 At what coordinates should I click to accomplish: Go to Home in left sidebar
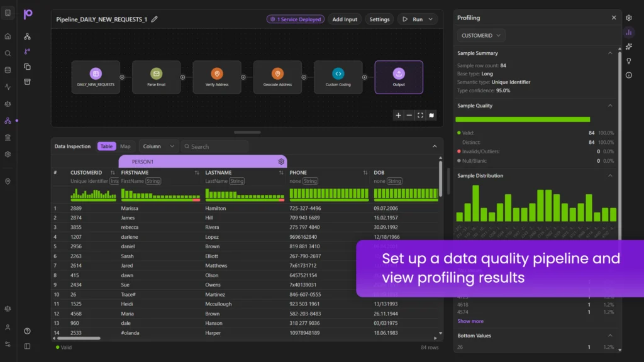[8, 36]
